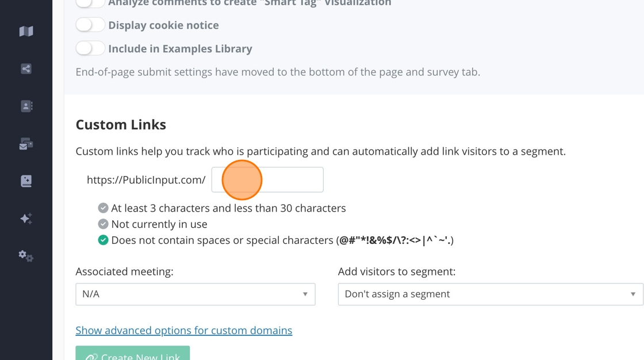Show advanced options for custom domains
The image size is (644, 360).
(x=184, y=331)
